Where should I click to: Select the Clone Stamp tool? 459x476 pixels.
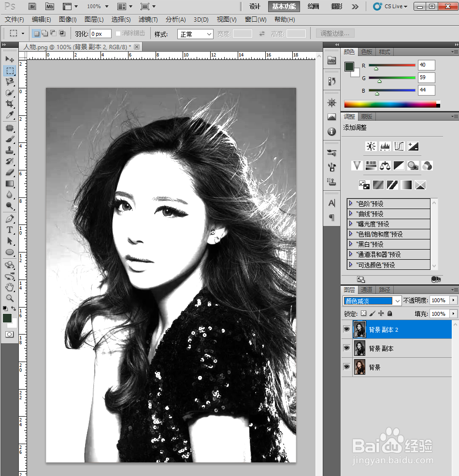tap(10, 150)
